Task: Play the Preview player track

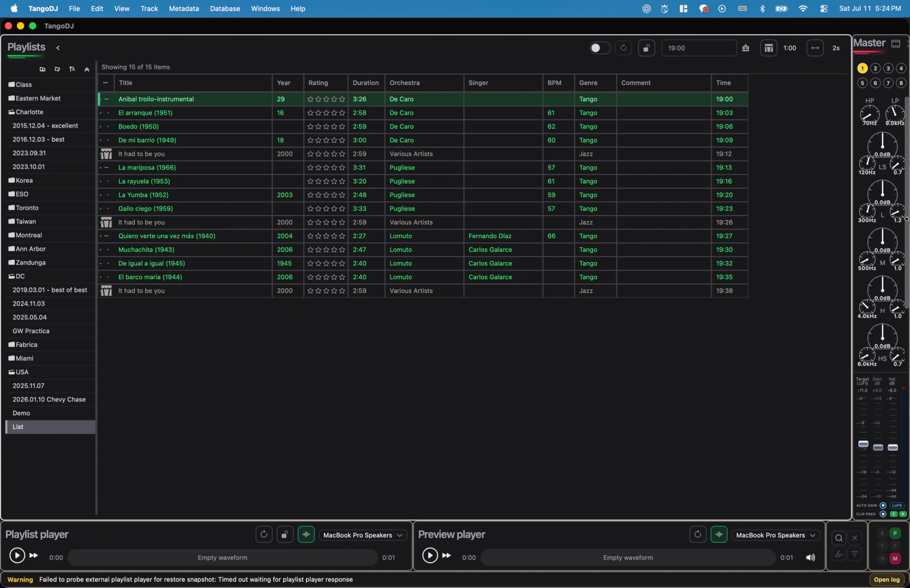Action: tap(430, 556)
